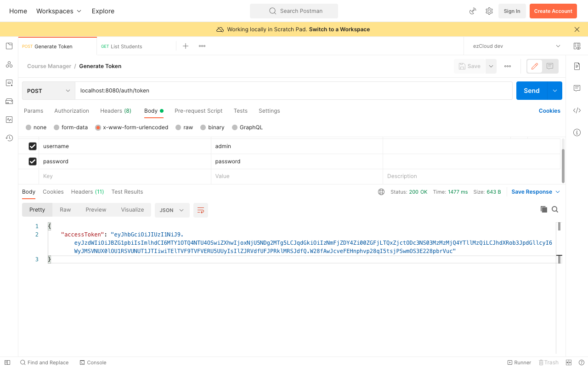Viewport: 588px width, 368px height.
Task: Open request Tests tab
Action: [x=241, y=111]
